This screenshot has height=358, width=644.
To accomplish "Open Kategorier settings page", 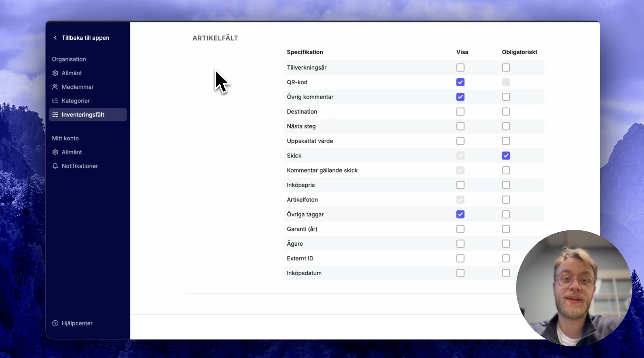I will click(76, 101).
